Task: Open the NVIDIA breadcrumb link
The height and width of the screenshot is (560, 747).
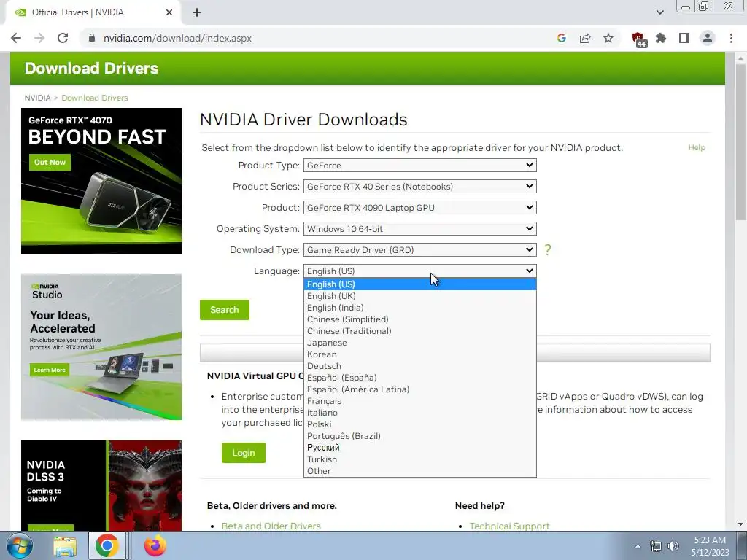Action: pos(38,98)
